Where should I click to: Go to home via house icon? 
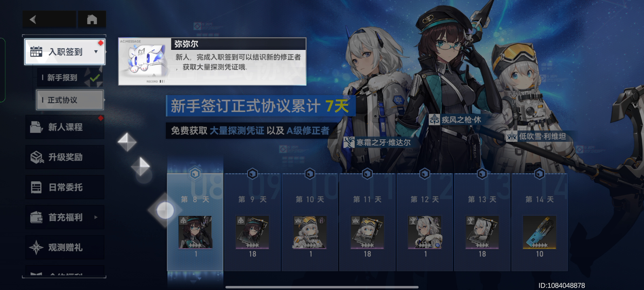click(92, 19)
